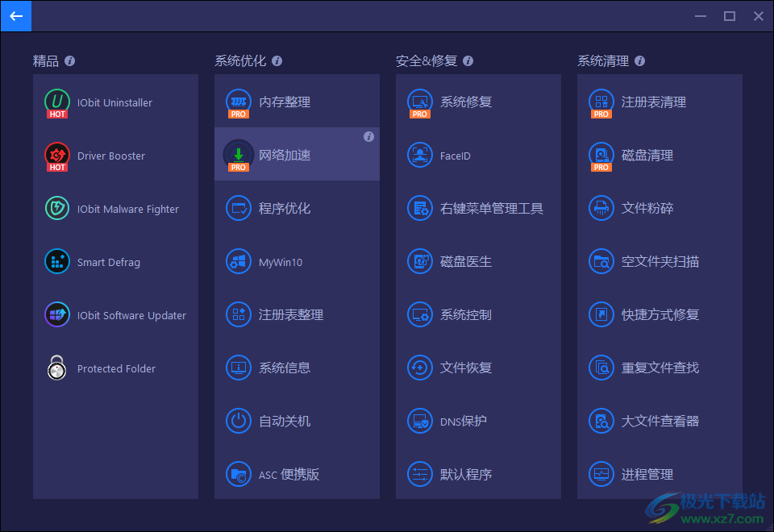Screen dimensions: 774x532
Task: Open the IObit Malware Fighter shield icon
Action: point(57,208)
